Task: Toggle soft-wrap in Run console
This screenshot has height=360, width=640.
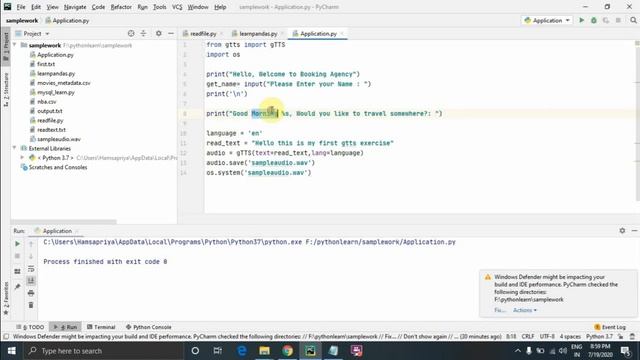Action: [x=31, y=269]
